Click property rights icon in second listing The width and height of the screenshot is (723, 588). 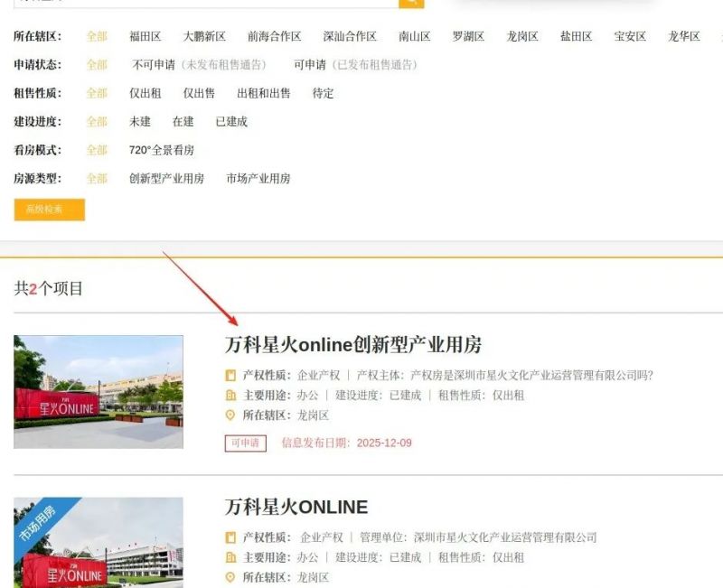tap(230, 537)
